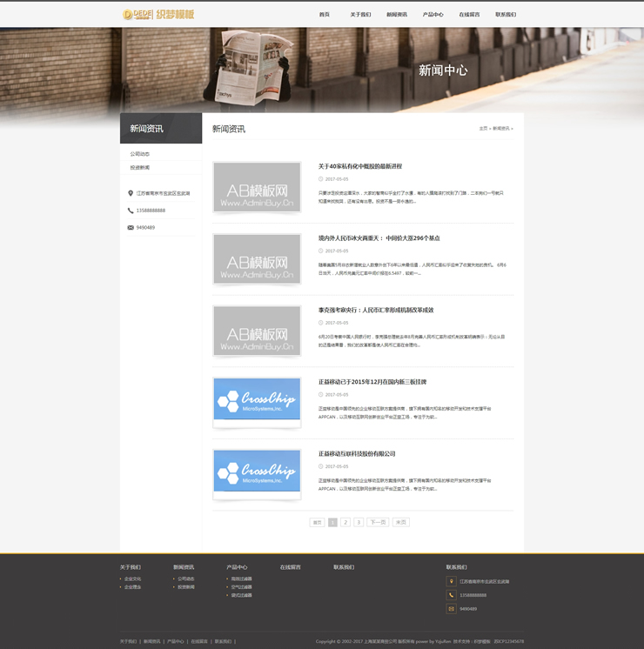Open article 关于40家私有化中概股的最新进程
The height and width of the screenshot is (649, 644).
[x=359, y=166]
